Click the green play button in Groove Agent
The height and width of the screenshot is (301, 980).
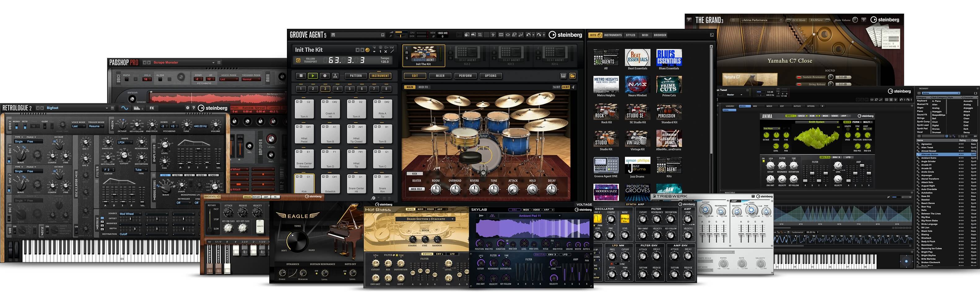tap(313, 76)
